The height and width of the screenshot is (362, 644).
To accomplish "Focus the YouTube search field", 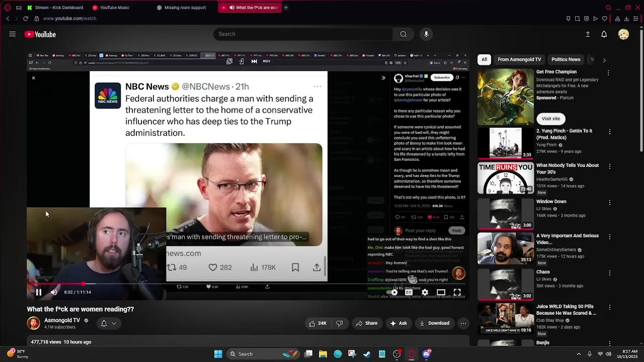I will pyautogui.click(x=303, y=34).
